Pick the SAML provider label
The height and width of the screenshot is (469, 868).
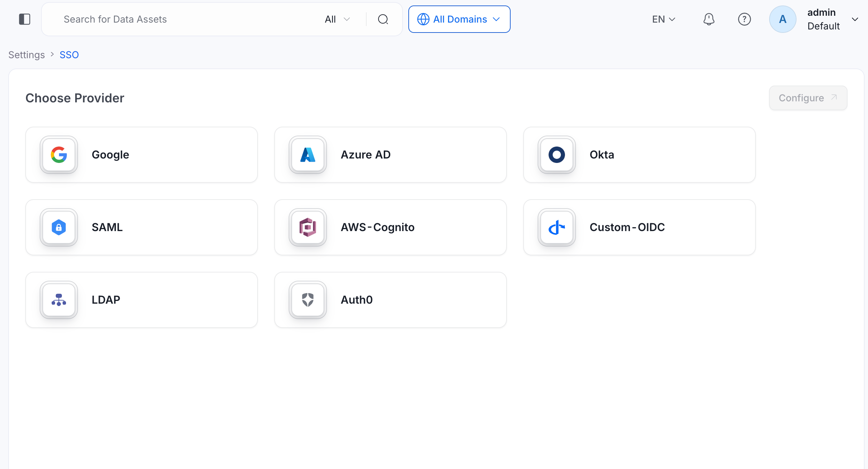click(x=107, y=227)
